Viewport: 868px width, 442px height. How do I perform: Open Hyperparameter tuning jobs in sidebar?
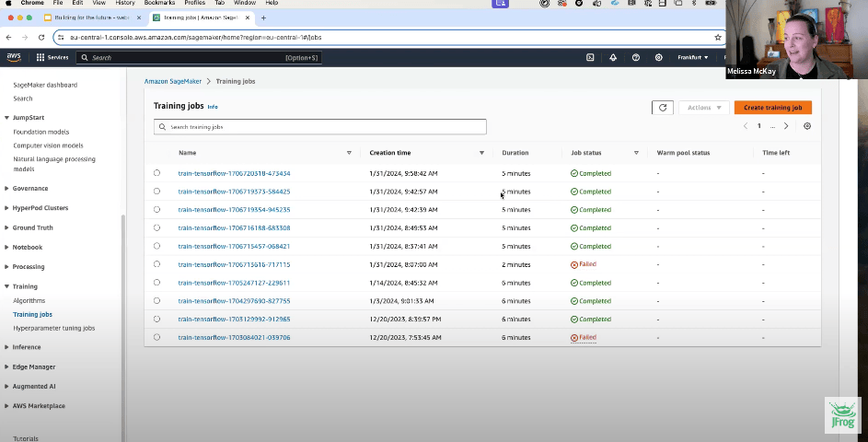53,328
